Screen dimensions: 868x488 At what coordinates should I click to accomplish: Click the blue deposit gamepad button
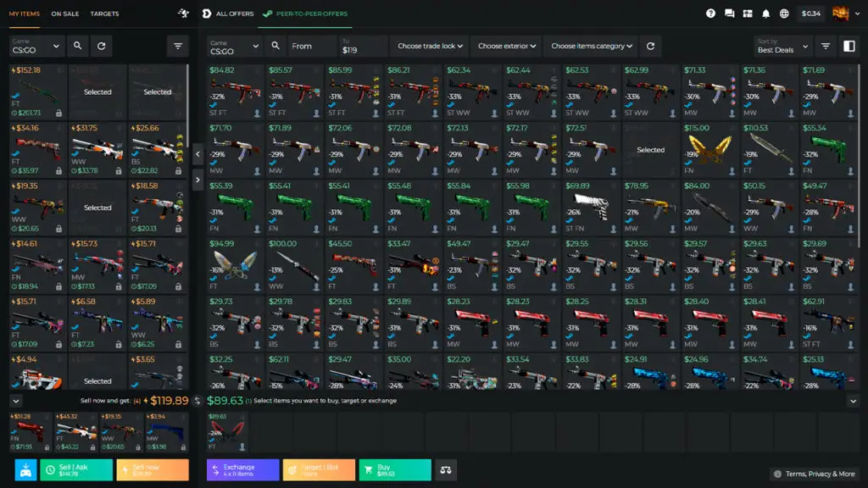pyautogui.click(x=25, y=469)
